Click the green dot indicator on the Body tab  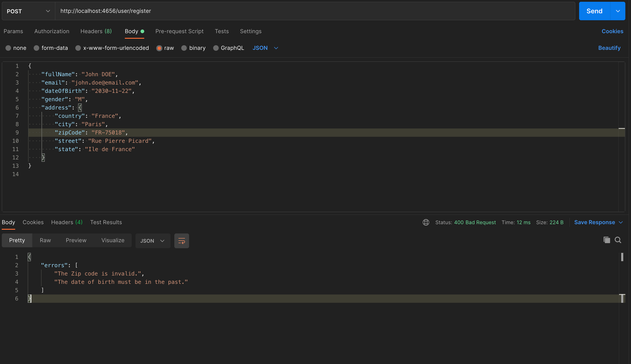[x=142, y=31]
